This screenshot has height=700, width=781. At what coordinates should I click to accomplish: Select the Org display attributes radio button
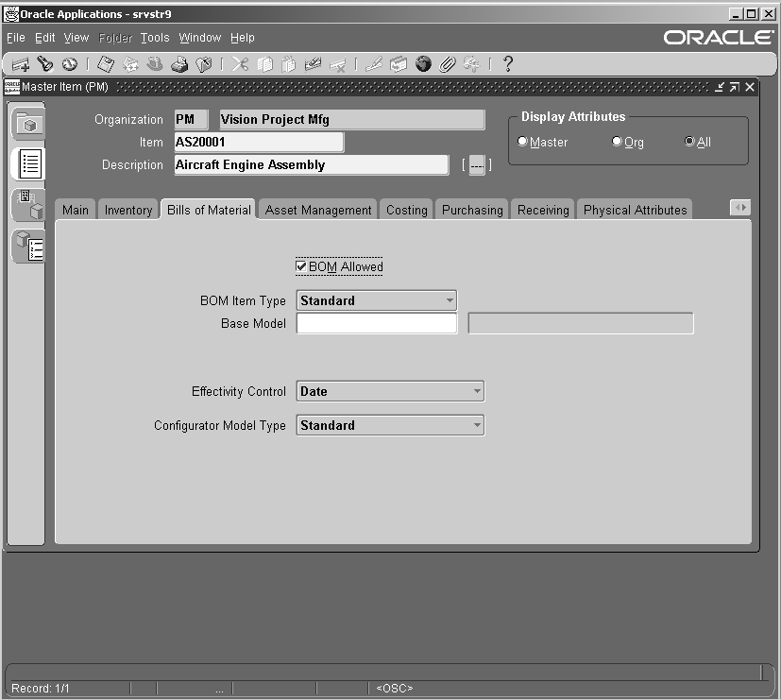(x=617, y=142)
